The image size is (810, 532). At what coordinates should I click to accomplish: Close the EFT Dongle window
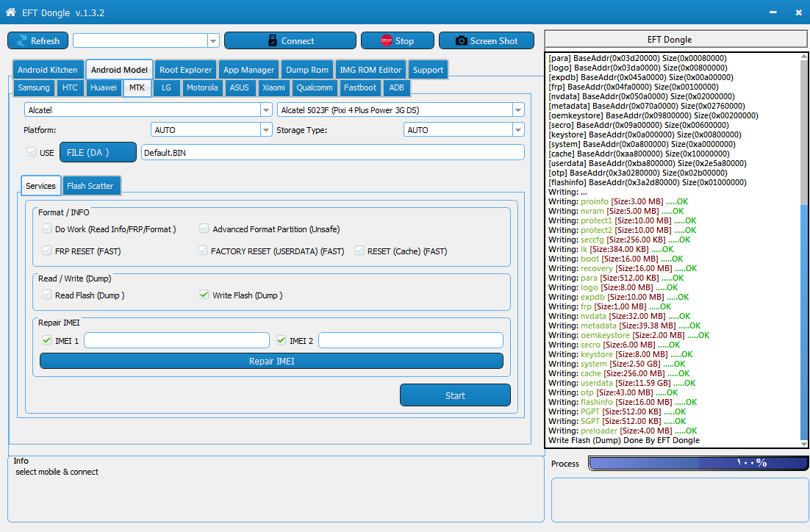[799, 12]
